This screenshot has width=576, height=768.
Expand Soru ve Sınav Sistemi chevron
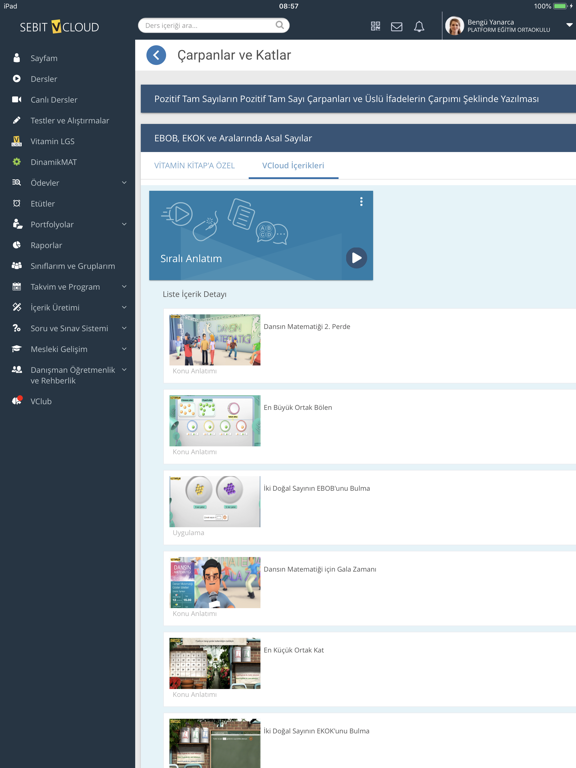coord(124,328)
